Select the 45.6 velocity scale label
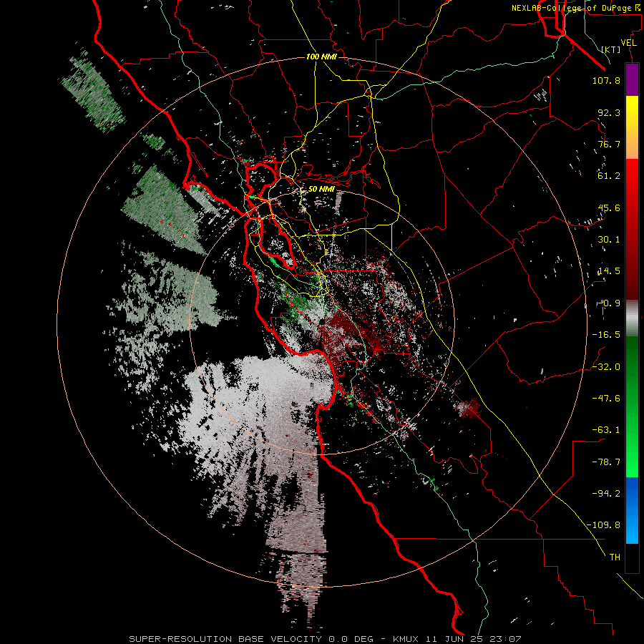This screenshot has width=644, height=644. point(609,208)
